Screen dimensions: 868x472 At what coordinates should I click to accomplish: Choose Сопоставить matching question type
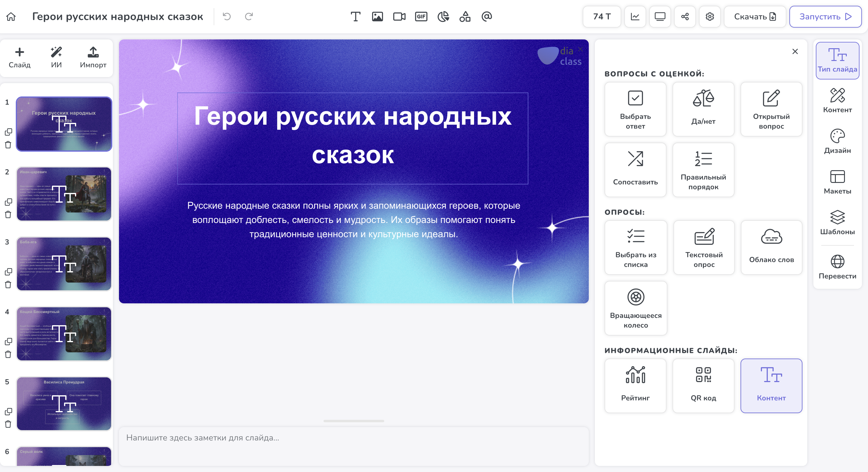636,170
